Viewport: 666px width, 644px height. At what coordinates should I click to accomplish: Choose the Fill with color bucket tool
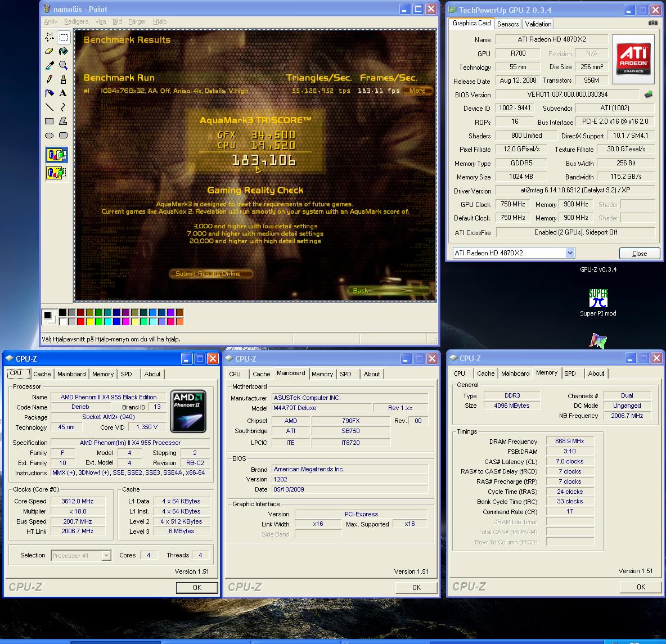click(x=64, y=51)
